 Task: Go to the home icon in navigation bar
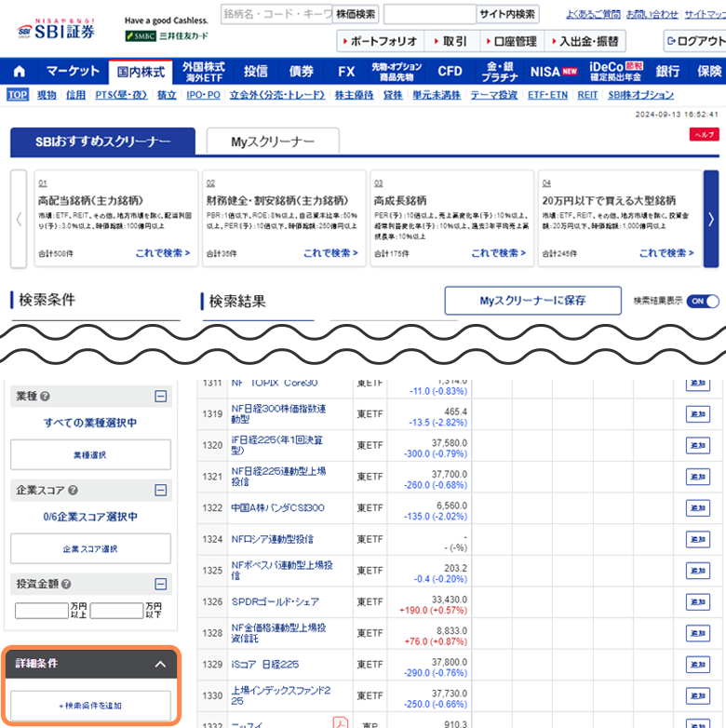pos(19,72)
